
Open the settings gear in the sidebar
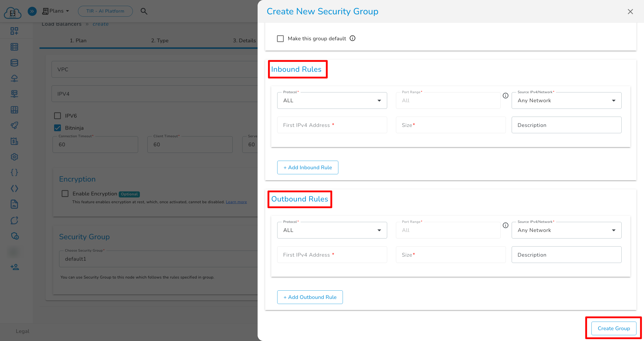point(14,157)
